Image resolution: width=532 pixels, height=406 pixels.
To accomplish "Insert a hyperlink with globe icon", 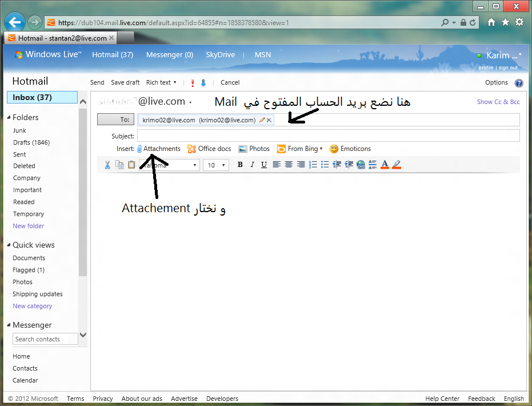I will point(361,165).
